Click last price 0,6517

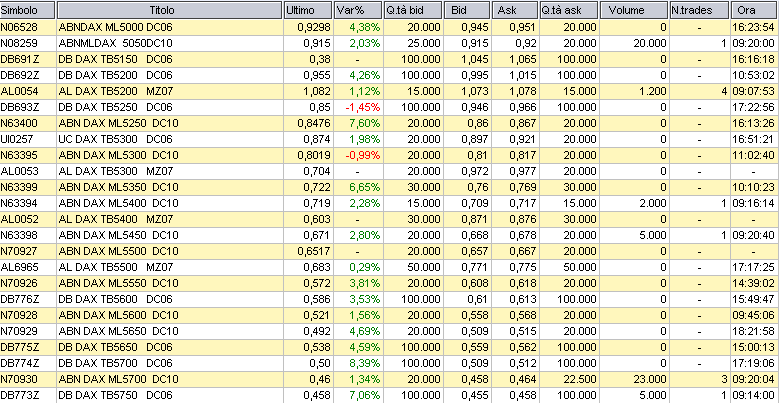click(314, 250)
